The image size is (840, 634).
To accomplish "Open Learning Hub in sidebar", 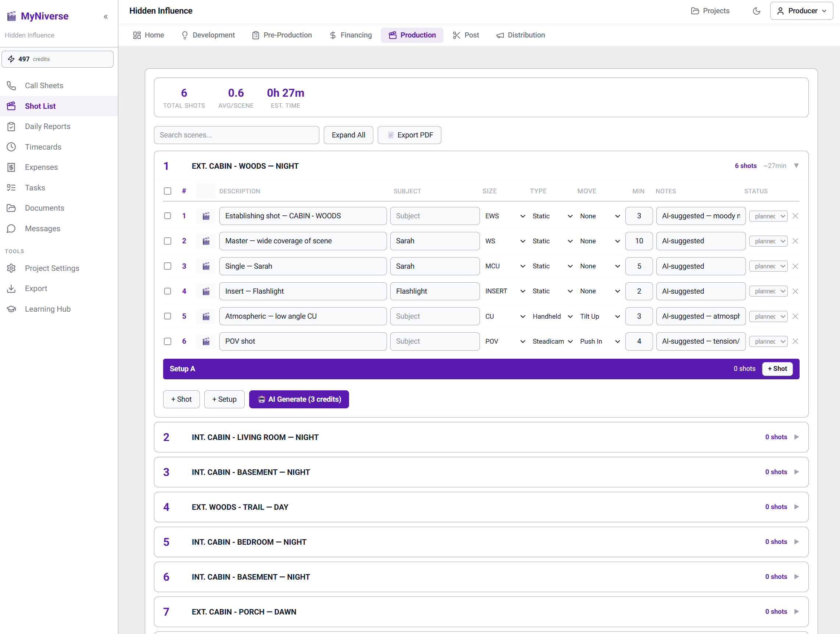I will 47,309.
